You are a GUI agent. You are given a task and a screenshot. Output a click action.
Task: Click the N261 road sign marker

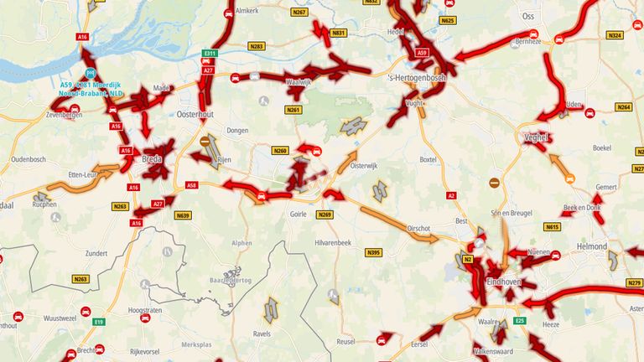tap(293, 110)
